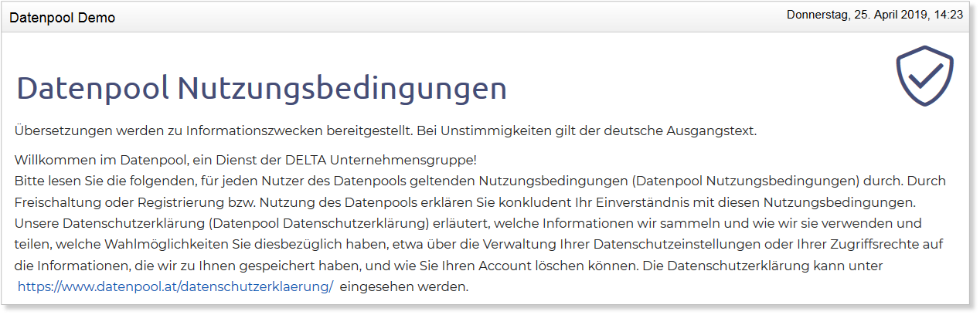Image resolution: width=980 pixels, height=315 pixels.
Task: Click the shield checkmark icon
Action: [925, 75]
